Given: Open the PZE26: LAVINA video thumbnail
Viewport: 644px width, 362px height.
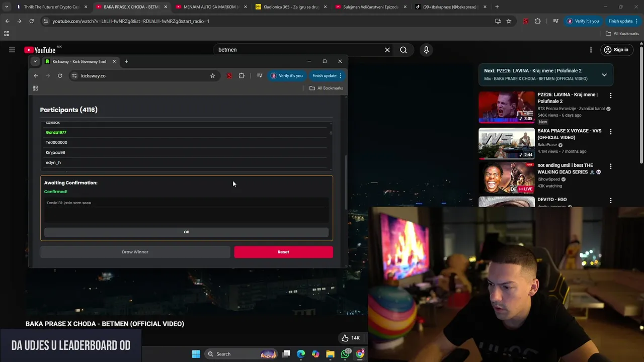Looking at the screenshot, I should (x=507, y=107).
